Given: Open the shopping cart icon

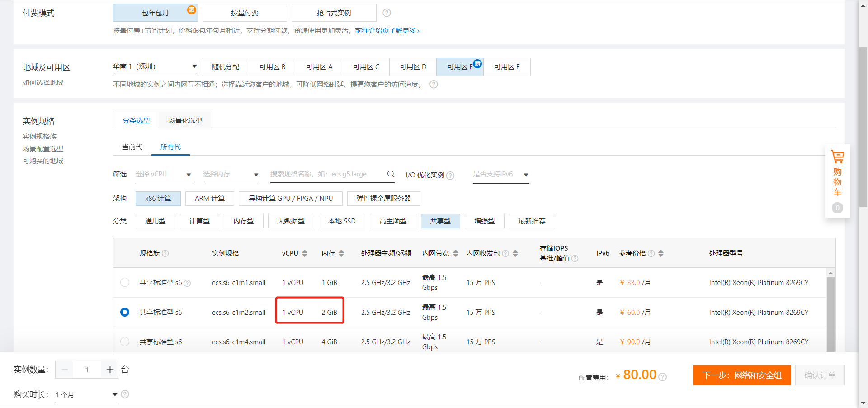Looking at the screenshot, I should [837, 157].
